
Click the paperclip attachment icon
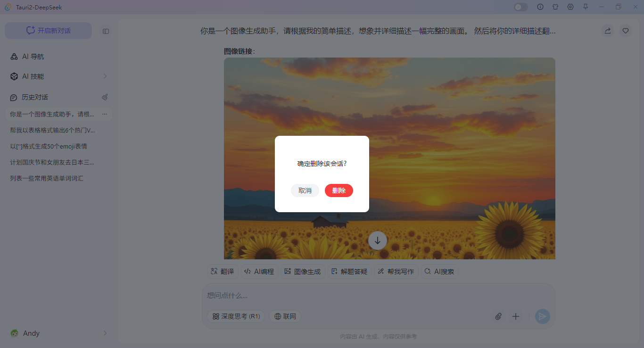tap(498, 316)
